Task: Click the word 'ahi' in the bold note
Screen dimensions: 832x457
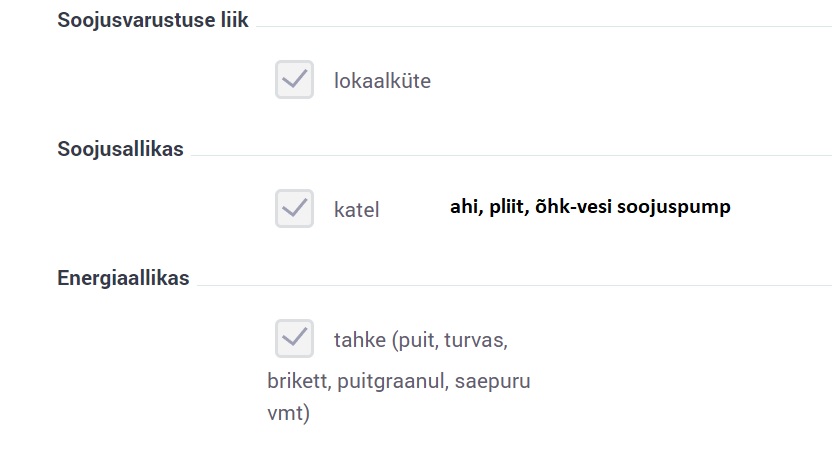Action: [x=463, y=207]
